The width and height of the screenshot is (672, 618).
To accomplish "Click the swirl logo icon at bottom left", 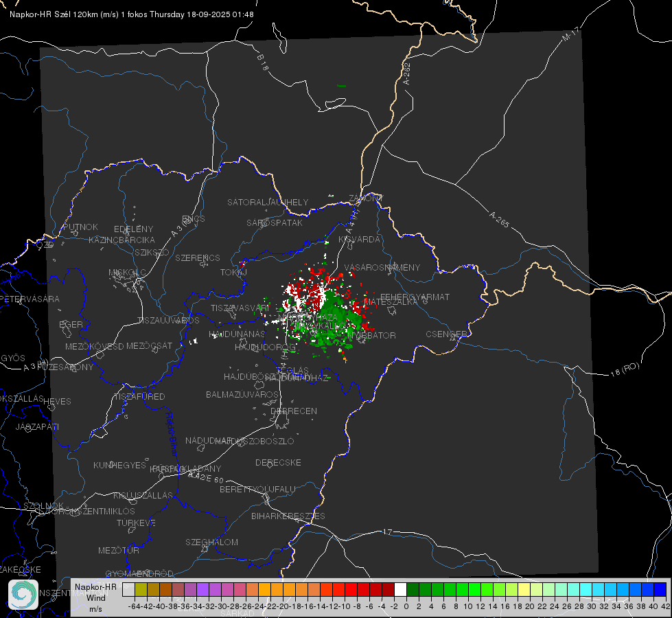I will click(23, 595).
